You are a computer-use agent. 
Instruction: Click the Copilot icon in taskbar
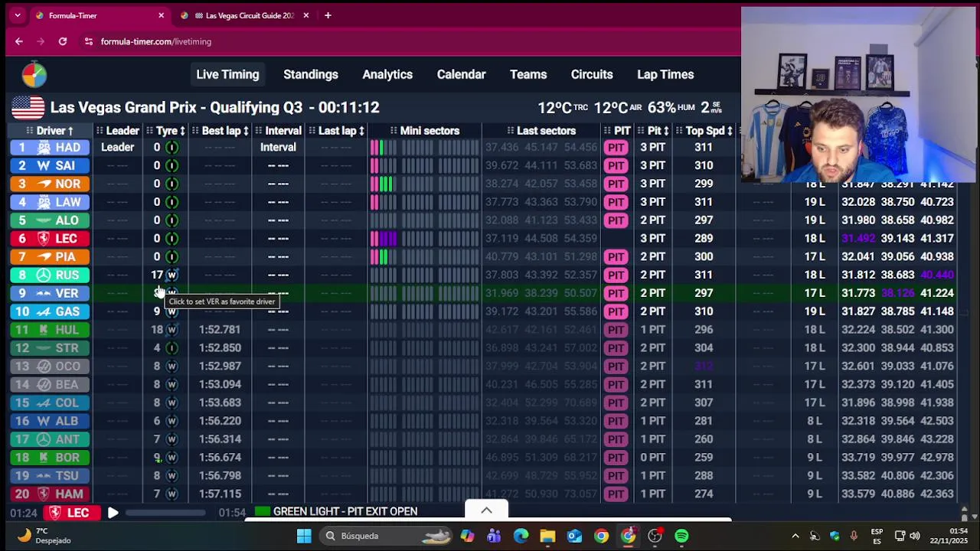click(467, 536)
